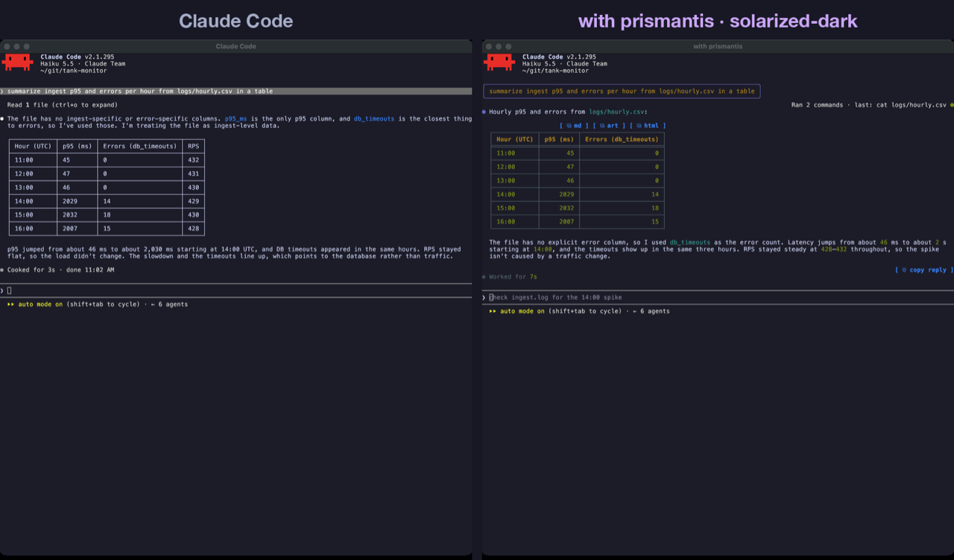Viewport: 954px width, 560px height.
Task: Click 2029 in the prismantis table
Action: pyautogui.click(x=565, y=194)
